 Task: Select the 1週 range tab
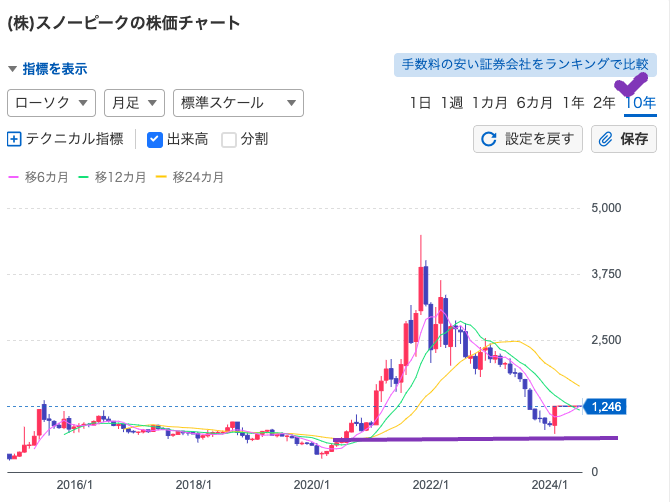tap(452, 103)
